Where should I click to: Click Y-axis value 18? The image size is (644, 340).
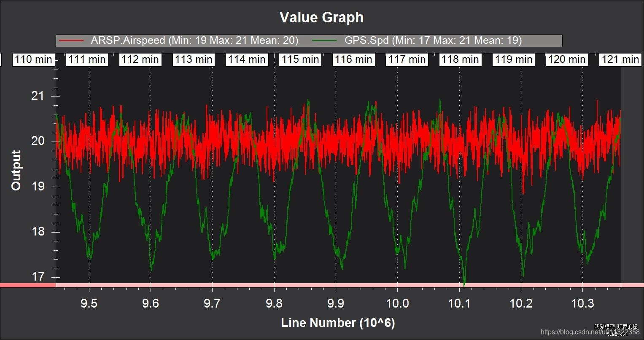click(x=38, y=232)
